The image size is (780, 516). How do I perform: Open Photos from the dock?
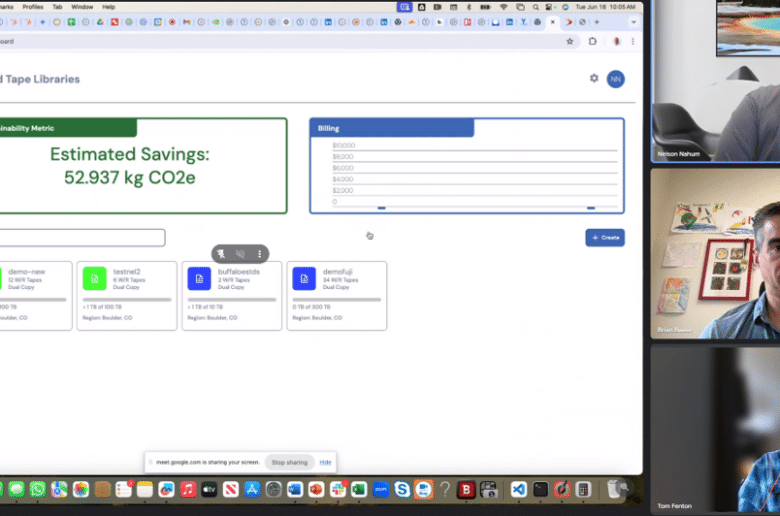click(81, 490)
